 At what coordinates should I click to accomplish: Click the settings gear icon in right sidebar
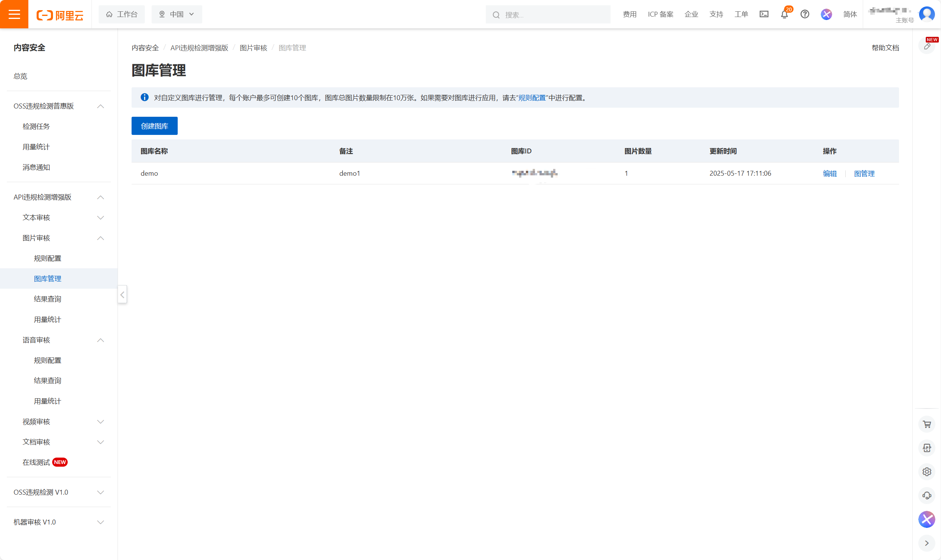pos(927,472)
